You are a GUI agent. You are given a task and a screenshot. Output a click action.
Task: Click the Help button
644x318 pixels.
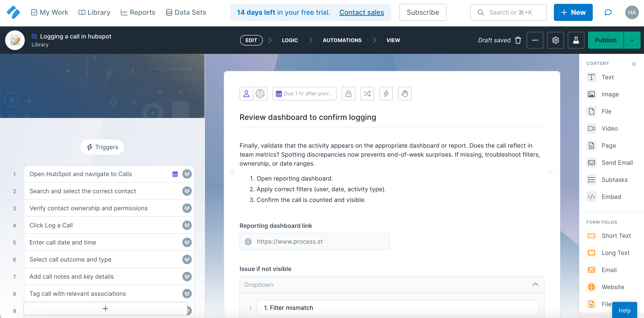(625, 310)
